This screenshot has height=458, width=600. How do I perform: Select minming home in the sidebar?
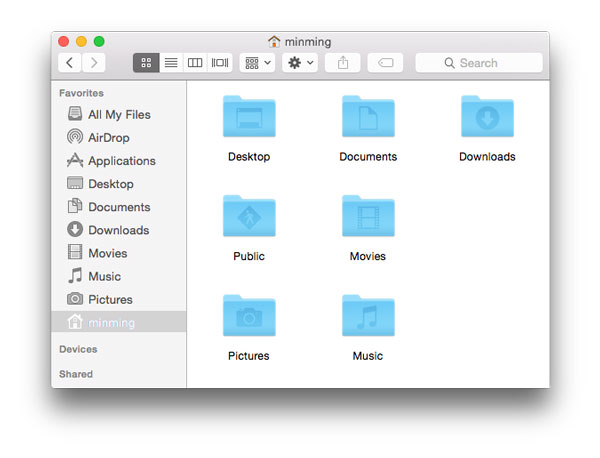[119, 322]
